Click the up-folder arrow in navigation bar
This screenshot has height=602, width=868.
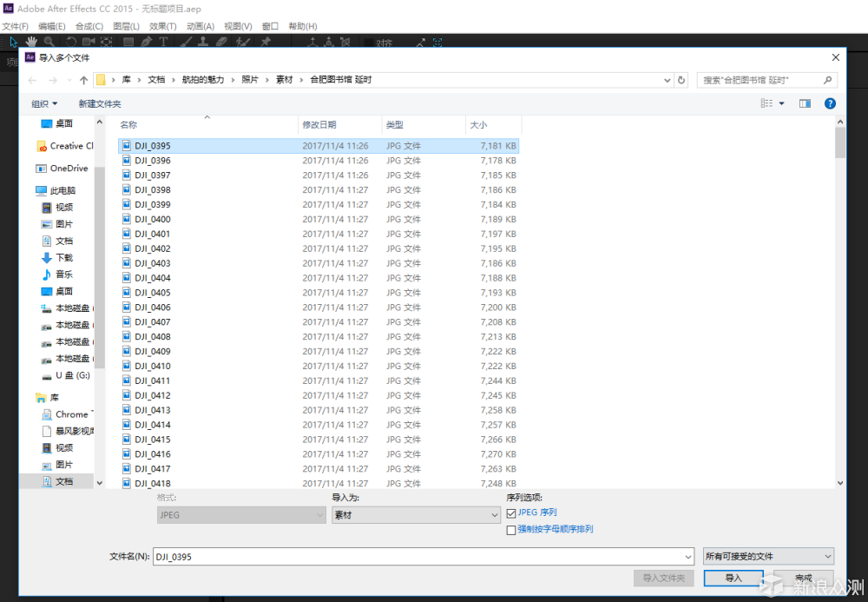click(x=83, y=80)
